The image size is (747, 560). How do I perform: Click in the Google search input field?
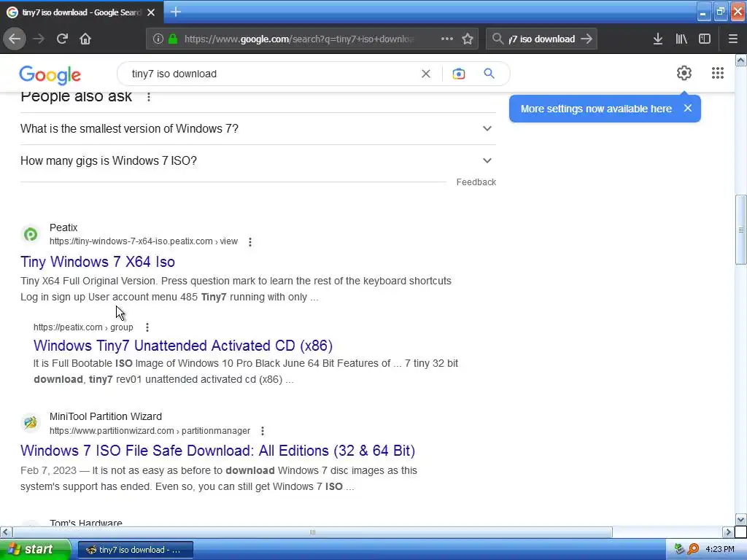(x=271, y=74)
